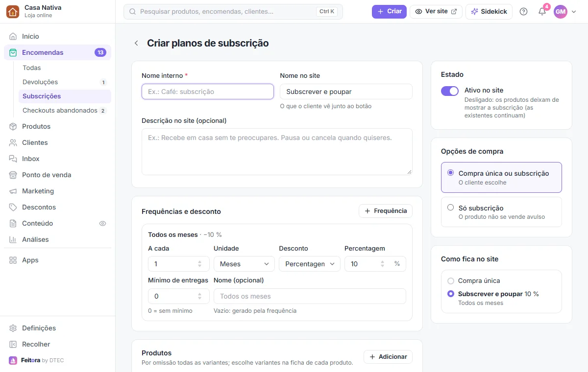
Task: Click the Sidekick sparkle icon
Action: coord(474,12)
